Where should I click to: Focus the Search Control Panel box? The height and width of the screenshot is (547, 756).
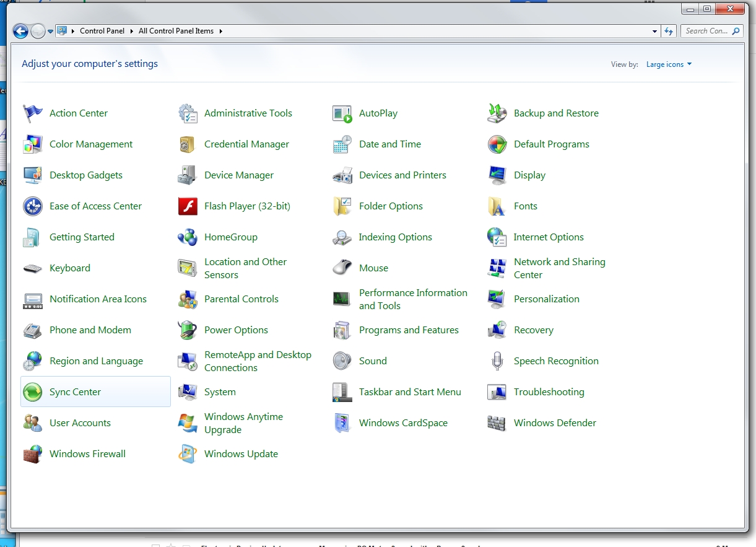[711, 31]
